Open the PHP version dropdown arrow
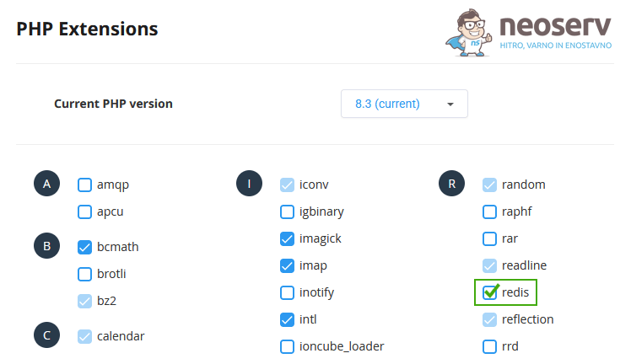 click(450, 104)
